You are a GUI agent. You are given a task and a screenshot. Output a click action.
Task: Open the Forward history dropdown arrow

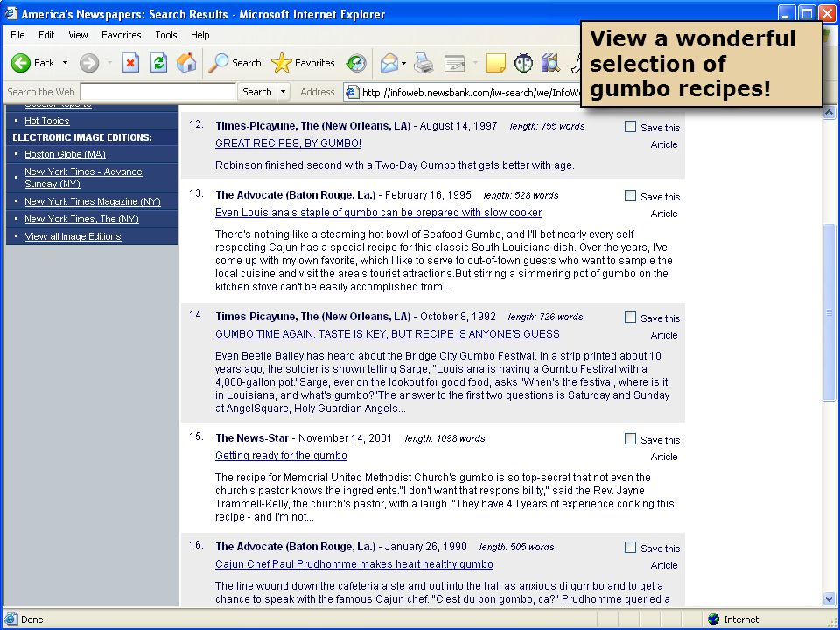click(109, 63)
